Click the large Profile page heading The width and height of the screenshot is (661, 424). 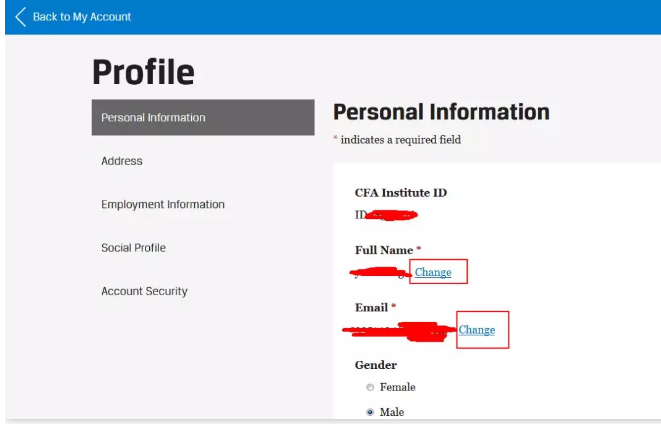coord(143,72)
